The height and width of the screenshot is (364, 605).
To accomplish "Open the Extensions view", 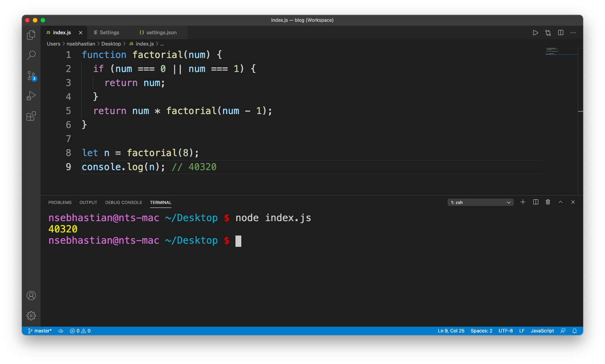I will point(31,116).
